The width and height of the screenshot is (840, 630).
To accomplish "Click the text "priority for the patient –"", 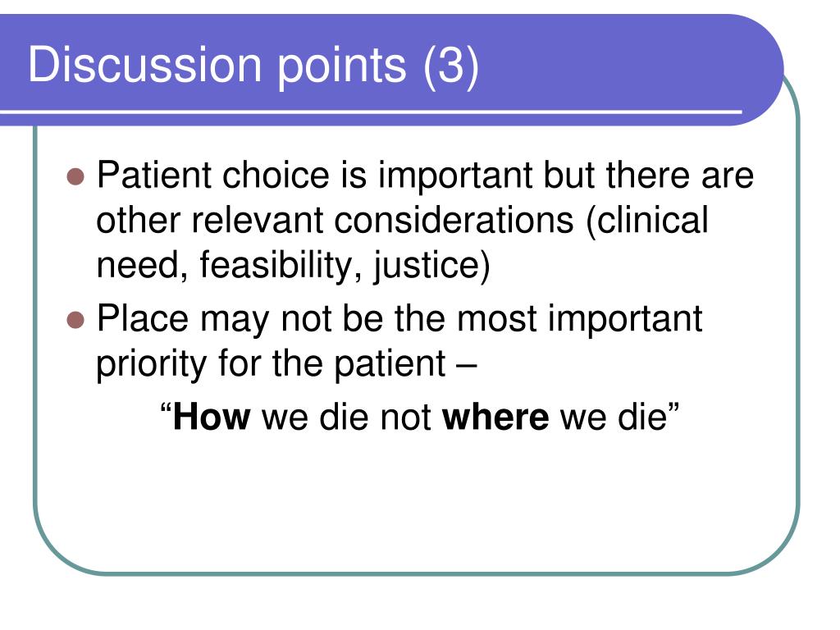I will click(286, 363).
